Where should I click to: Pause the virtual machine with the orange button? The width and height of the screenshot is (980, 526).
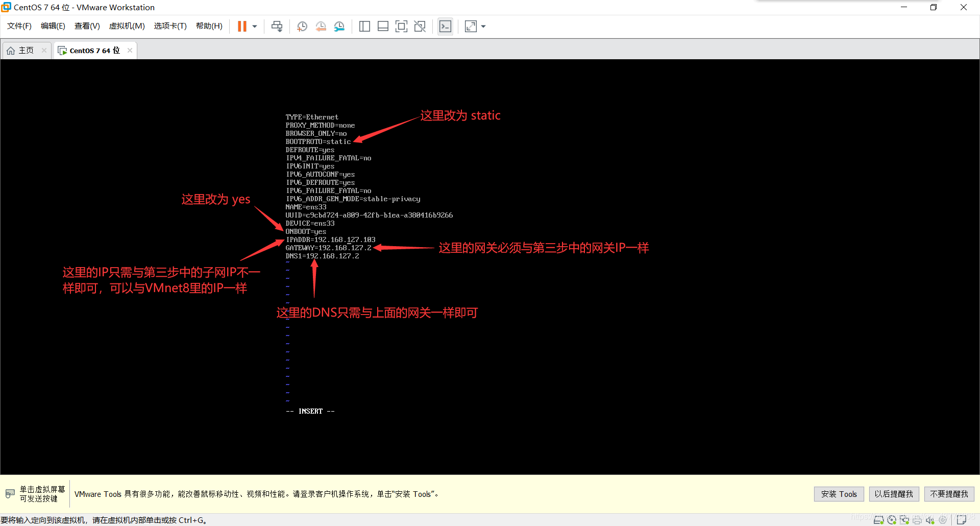[x=242, y=26]
